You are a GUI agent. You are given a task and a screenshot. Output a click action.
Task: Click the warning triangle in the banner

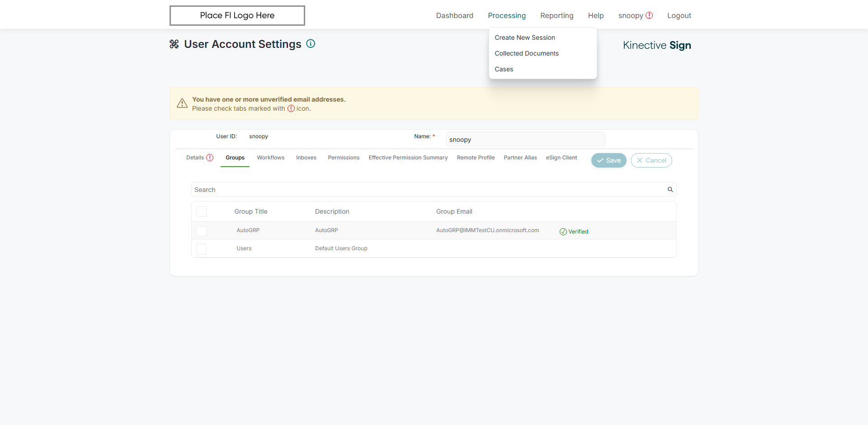click(x=182, y=103)
